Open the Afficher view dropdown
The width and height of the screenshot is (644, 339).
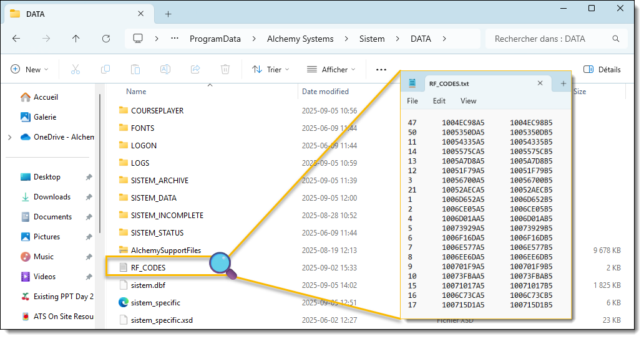tap(331, 69)
